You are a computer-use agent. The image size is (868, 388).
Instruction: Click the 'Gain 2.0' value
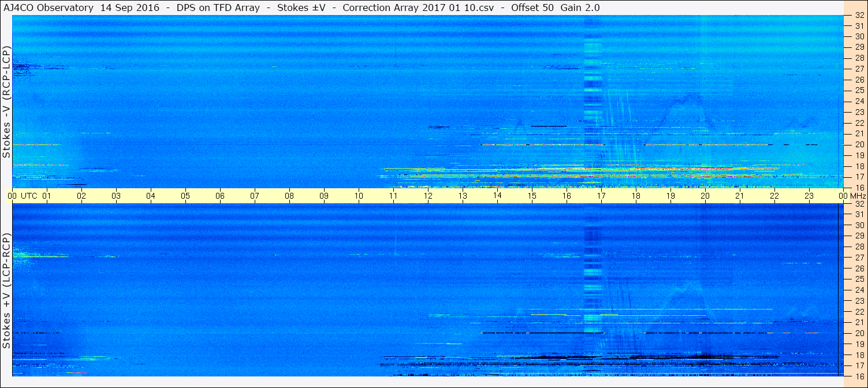[x=580, y=8]
